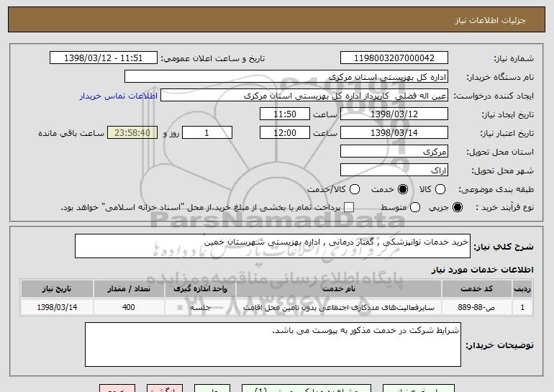
Task: Select the کالا/خدمت radio button
Action: 355,190
